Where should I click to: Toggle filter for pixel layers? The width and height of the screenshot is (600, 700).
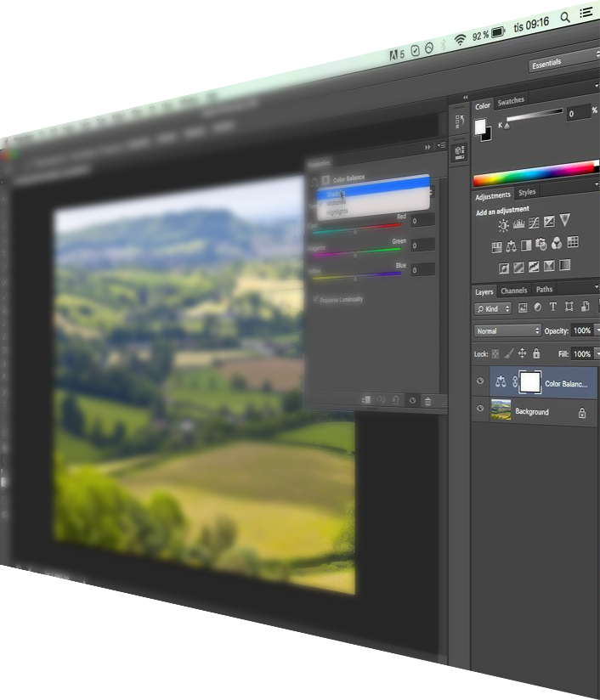click(523, 308)
